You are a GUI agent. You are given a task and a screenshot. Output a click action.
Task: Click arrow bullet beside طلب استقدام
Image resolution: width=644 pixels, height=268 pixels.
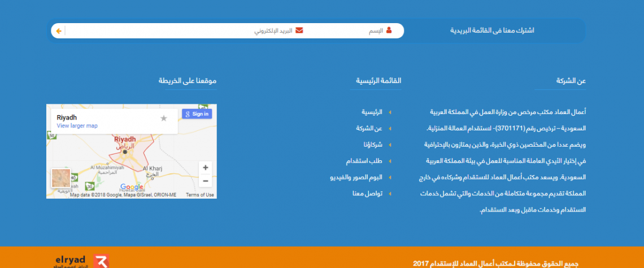[x=390, y=161]
